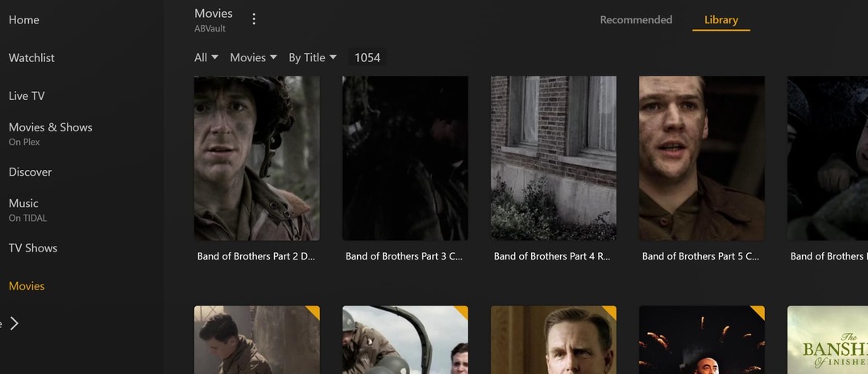Image resolution: width=868 pixels, height=374 pixels.
Task: Open Watchlist in the sidebar
Action: coord(31,57)
